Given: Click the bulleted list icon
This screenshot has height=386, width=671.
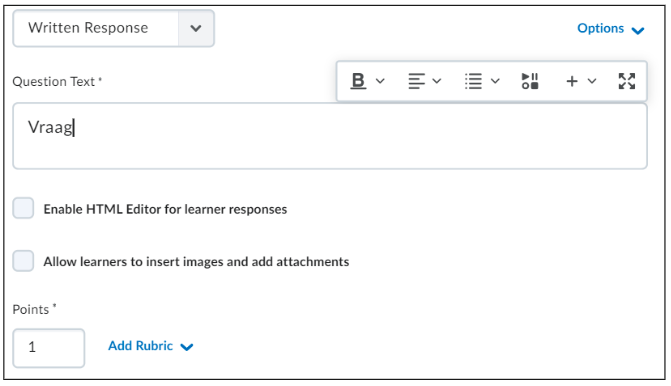Looking at the screenshot, I should pyautogui.click(x=473, y=81).
